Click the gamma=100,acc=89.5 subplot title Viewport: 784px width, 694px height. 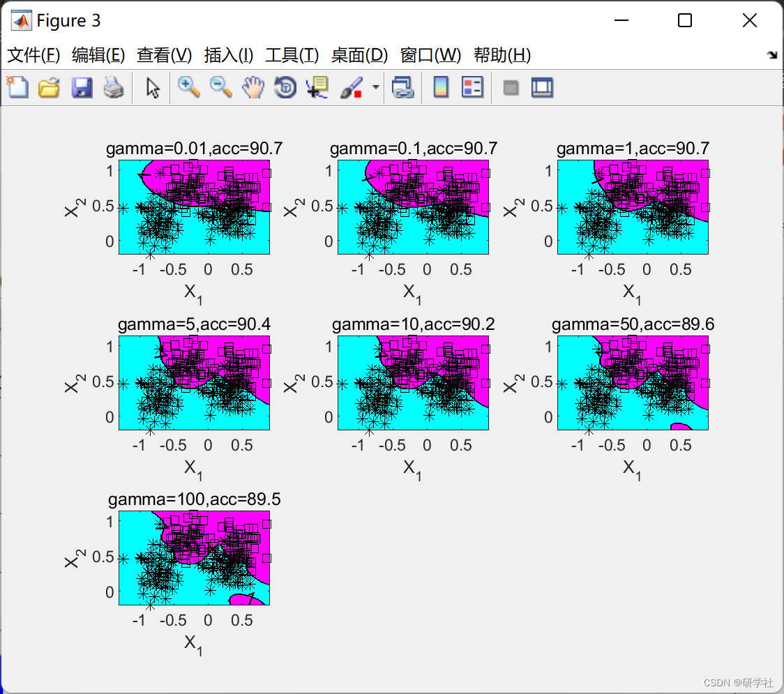coord(194,499)
